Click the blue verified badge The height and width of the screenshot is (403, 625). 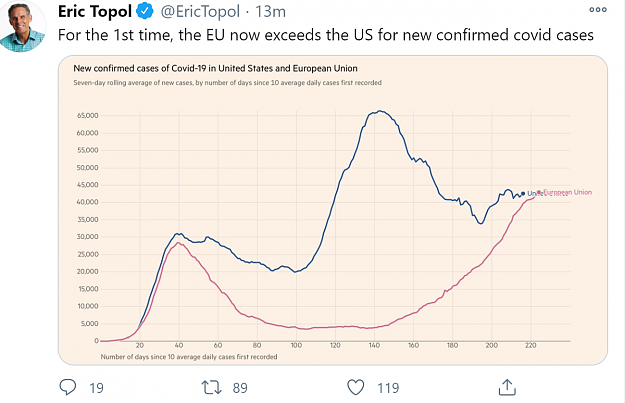point(145,11)
